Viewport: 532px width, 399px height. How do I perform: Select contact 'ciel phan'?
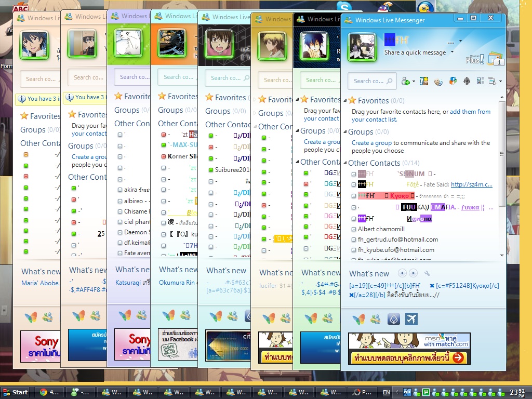[137, 222]
